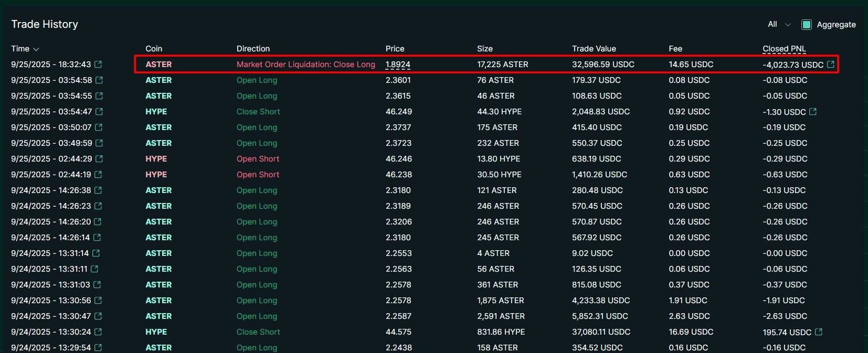The image size is (868, 353).
Task: Sort trades by Time column chevron
Action: click(x=36, y=49)
